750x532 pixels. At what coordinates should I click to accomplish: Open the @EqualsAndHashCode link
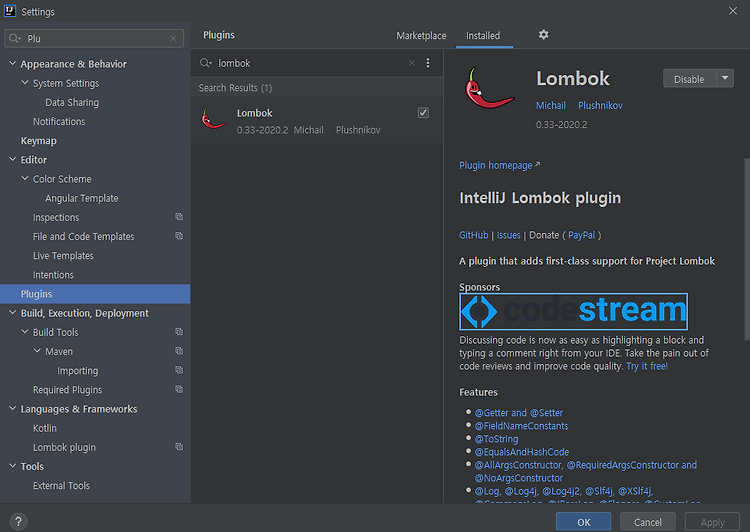(x=522, y=451)
